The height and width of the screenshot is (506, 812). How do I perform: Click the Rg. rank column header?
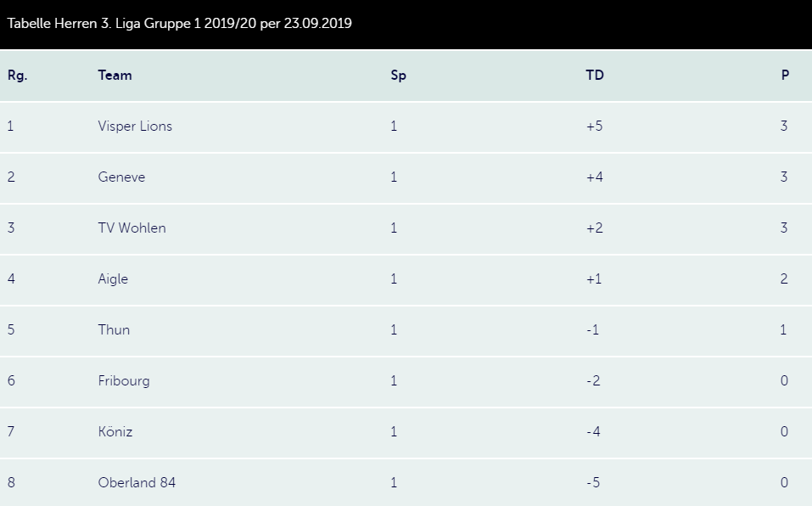[17, 76]
